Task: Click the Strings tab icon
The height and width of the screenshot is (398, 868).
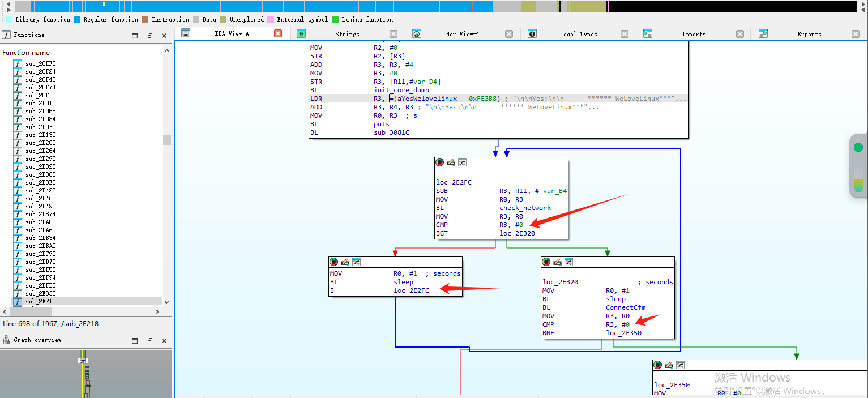Action: [x=301, y=33]
